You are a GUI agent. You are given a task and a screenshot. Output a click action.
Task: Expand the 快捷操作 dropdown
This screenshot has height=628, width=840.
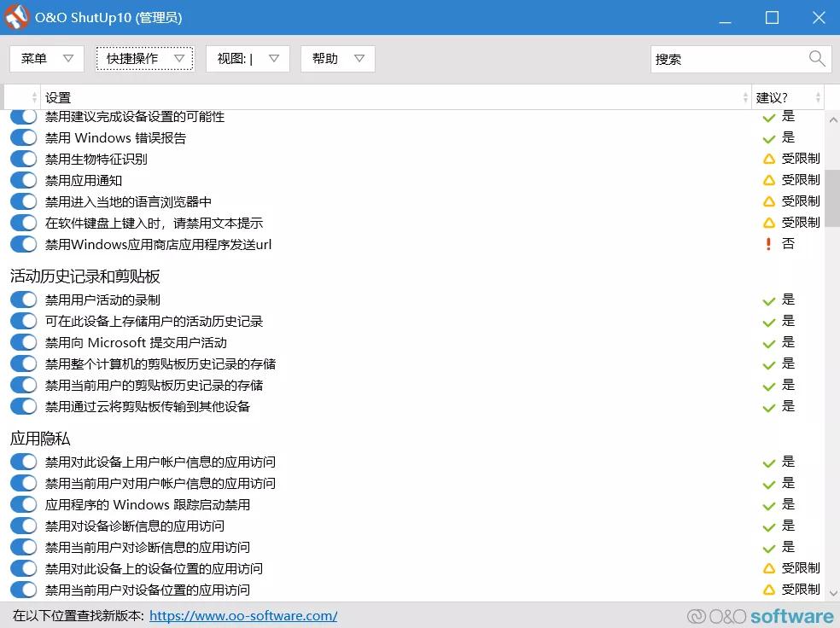coord(144,59)
